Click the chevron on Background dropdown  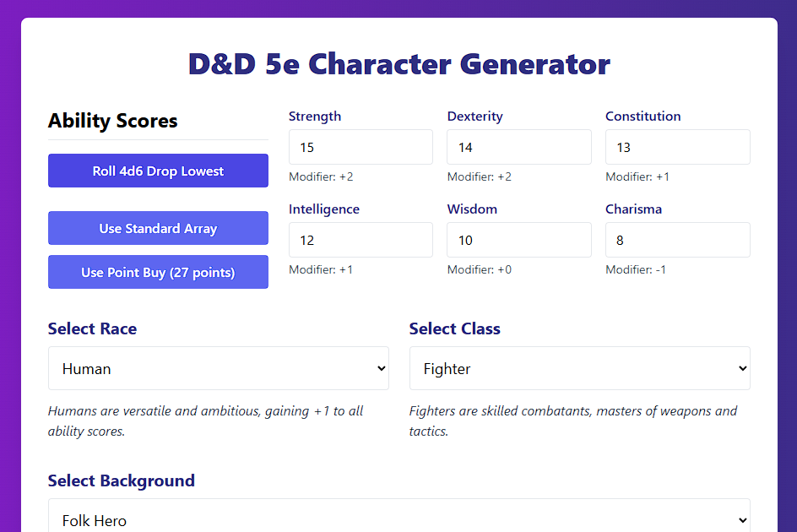pos(743,520)
